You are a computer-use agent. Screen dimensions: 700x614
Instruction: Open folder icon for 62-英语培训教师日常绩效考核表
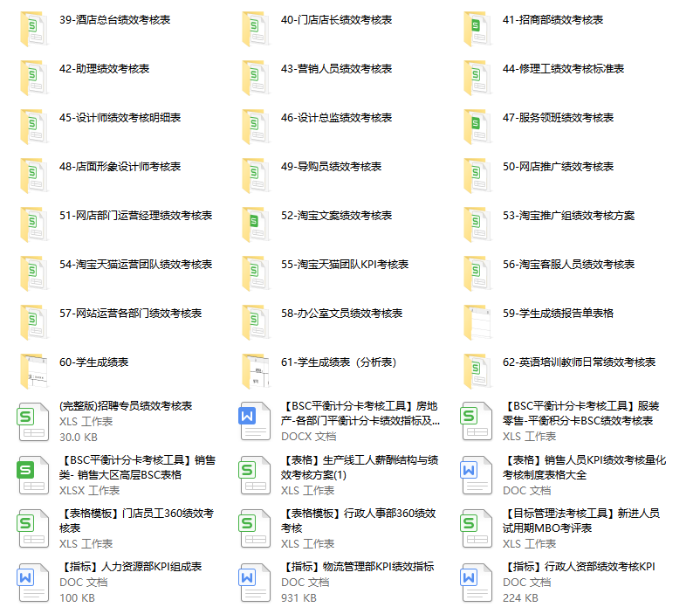(x=477, y=371)
